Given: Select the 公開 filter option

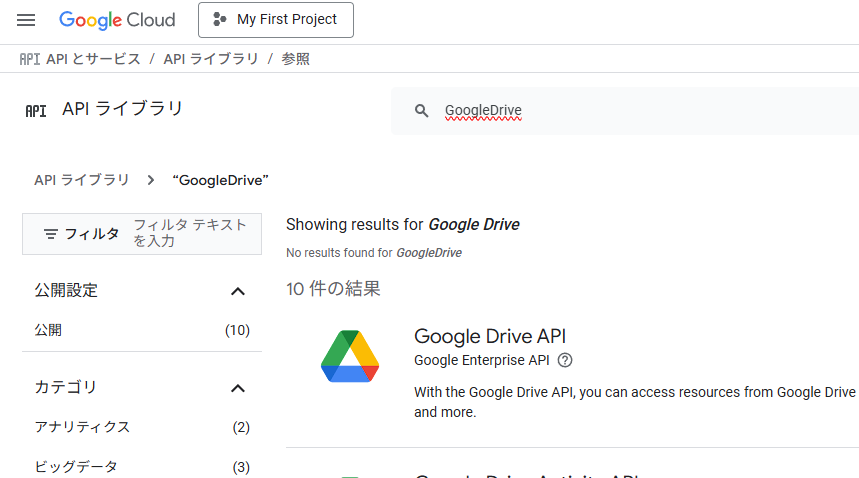Looking at the screenshot, I should (142, 331).
